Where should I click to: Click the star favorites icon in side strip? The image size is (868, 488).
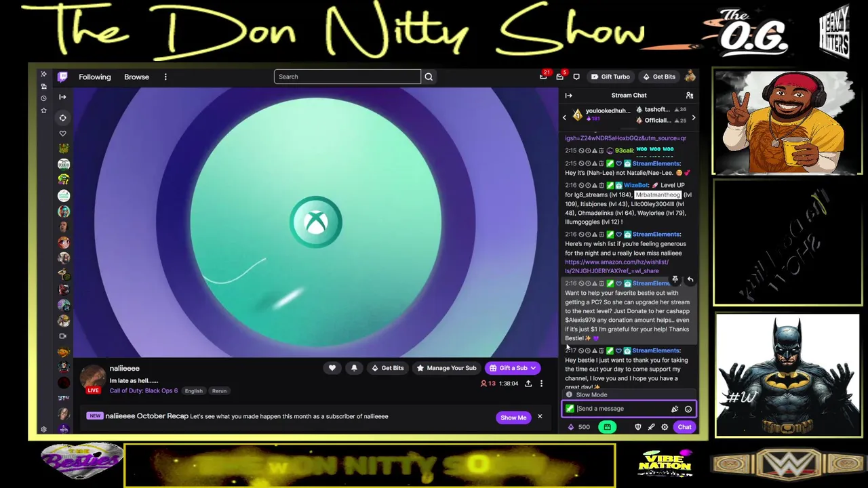[x=43, y=110]
